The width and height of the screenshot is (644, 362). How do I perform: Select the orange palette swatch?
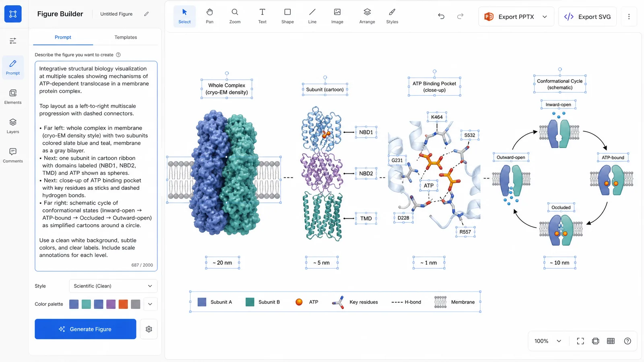tap(123, 304)
